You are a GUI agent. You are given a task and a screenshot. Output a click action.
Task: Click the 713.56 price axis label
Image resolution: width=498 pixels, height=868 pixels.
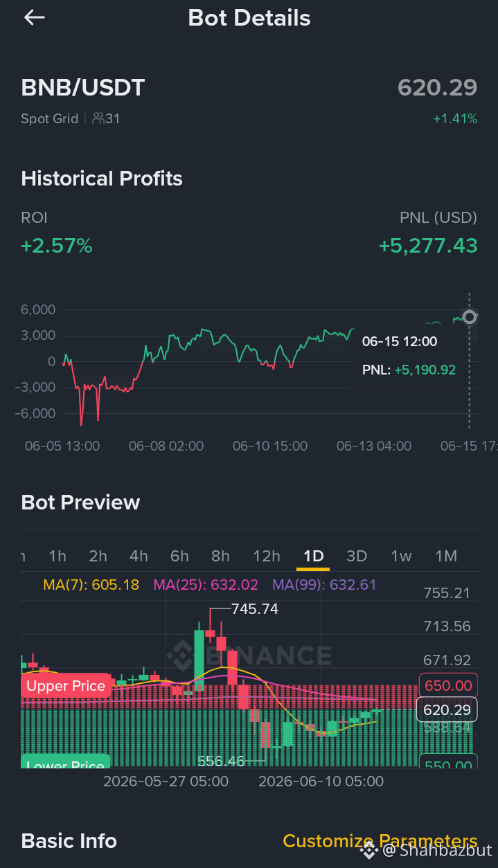[447, 626]
